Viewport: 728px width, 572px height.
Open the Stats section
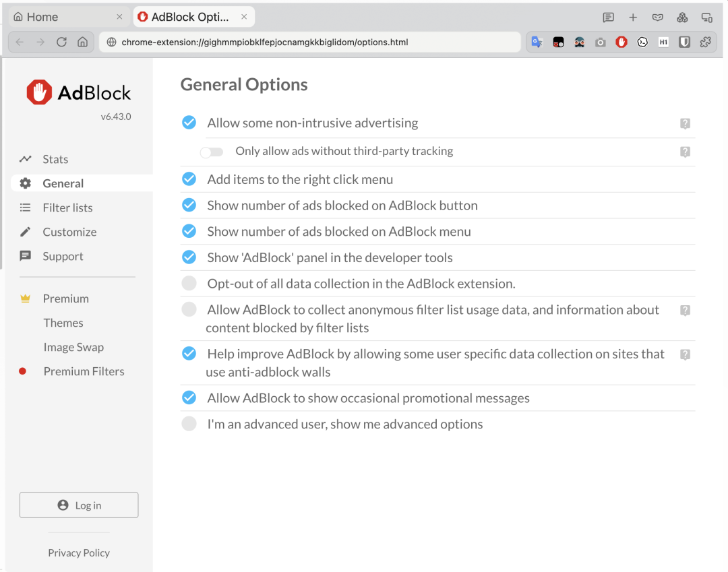click(x=55, y=159)
